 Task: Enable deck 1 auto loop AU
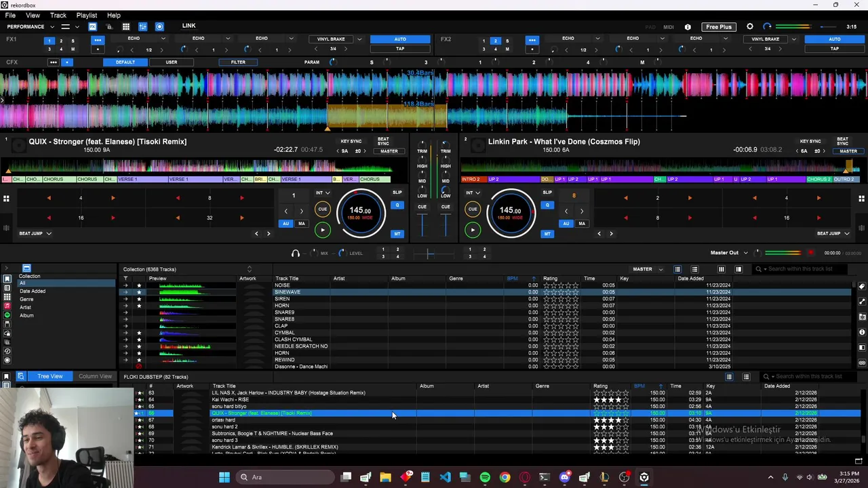[286, 224]
